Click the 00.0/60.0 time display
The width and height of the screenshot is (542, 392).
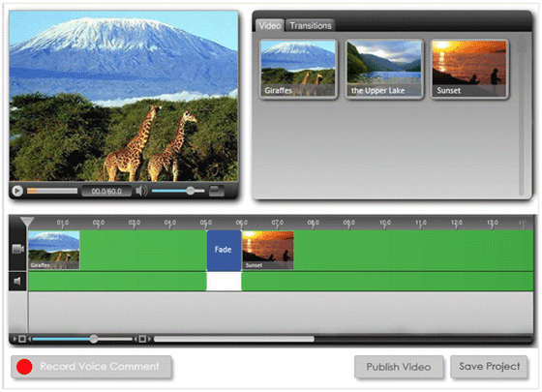(106, 192)
